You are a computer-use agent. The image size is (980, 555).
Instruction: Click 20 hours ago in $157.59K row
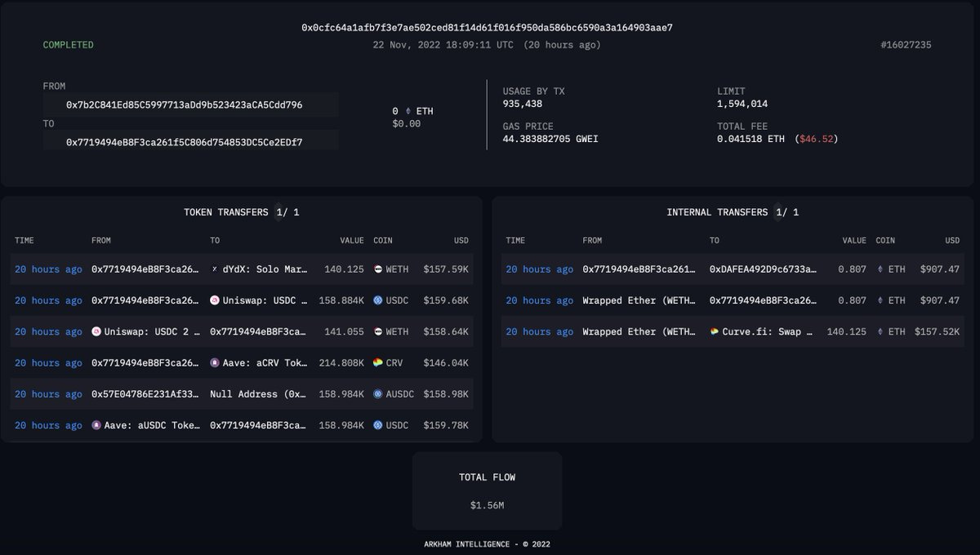pos(48,269)
